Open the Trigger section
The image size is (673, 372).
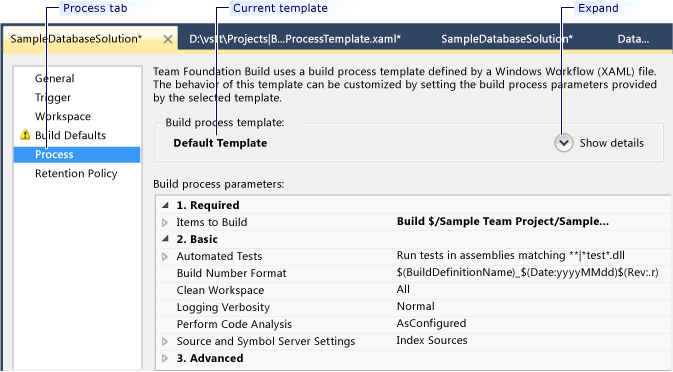click(x=53, y=97)
